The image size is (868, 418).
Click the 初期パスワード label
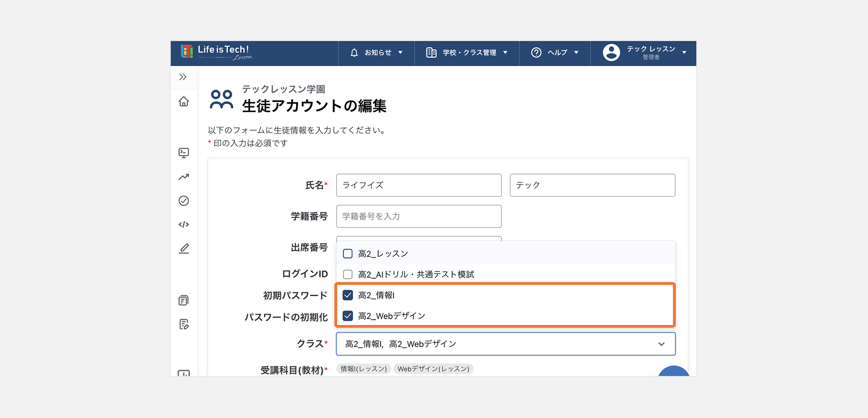[295, 295]
